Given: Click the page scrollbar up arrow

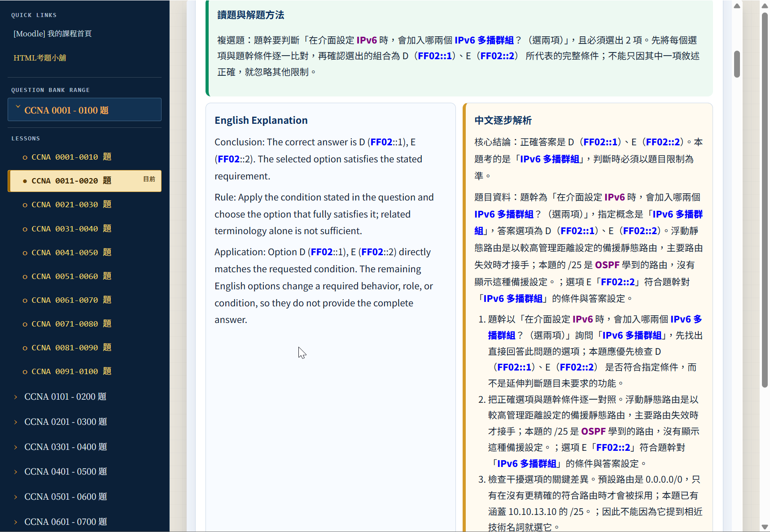Looking at the screenshot, I should pos(765,6).
